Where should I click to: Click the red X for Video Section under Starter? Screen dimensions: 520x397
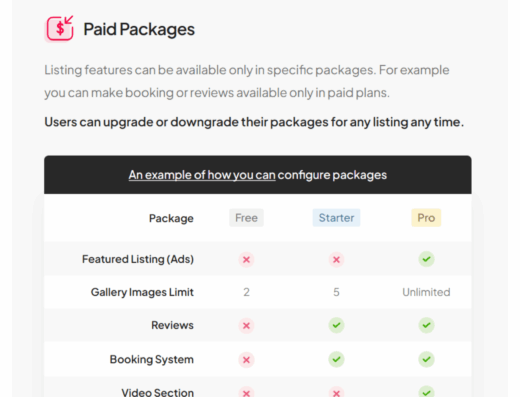coord(336,392)
